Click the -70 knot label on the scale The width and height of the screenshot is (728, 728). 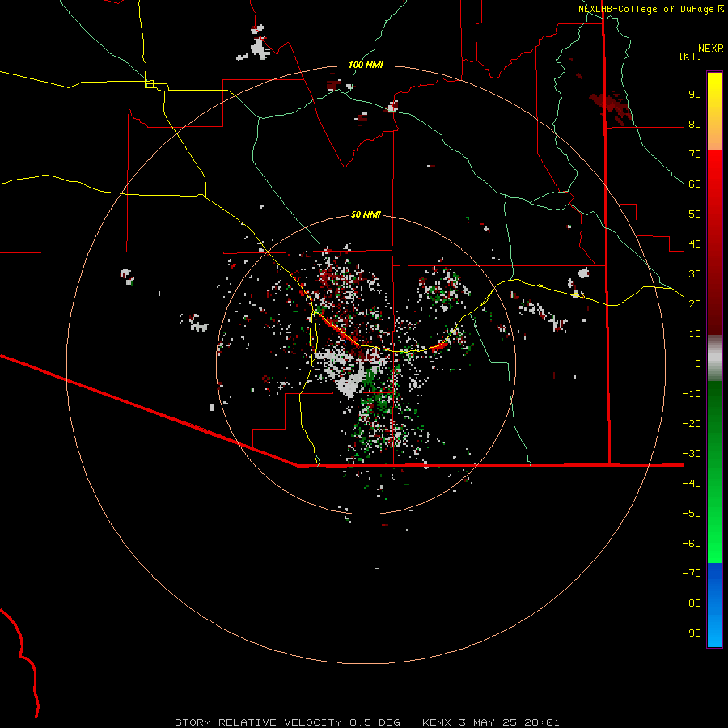tap(692, 574)
